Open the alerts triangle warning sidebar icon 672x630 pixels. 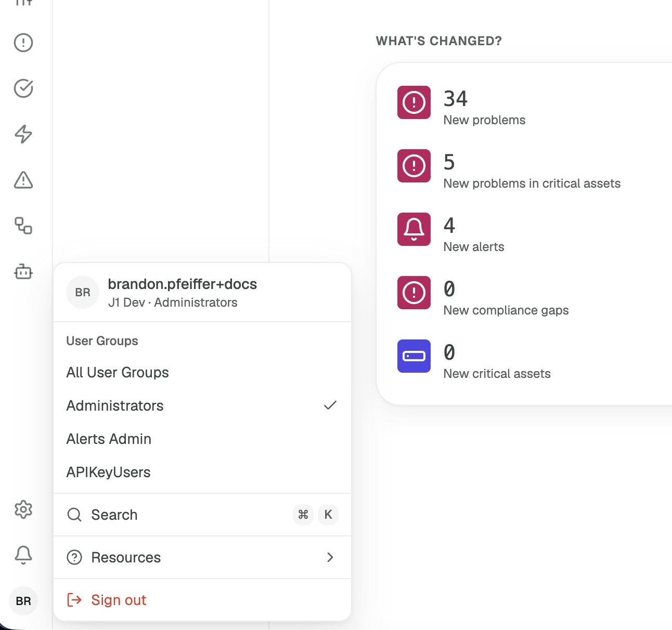[23, 180]
